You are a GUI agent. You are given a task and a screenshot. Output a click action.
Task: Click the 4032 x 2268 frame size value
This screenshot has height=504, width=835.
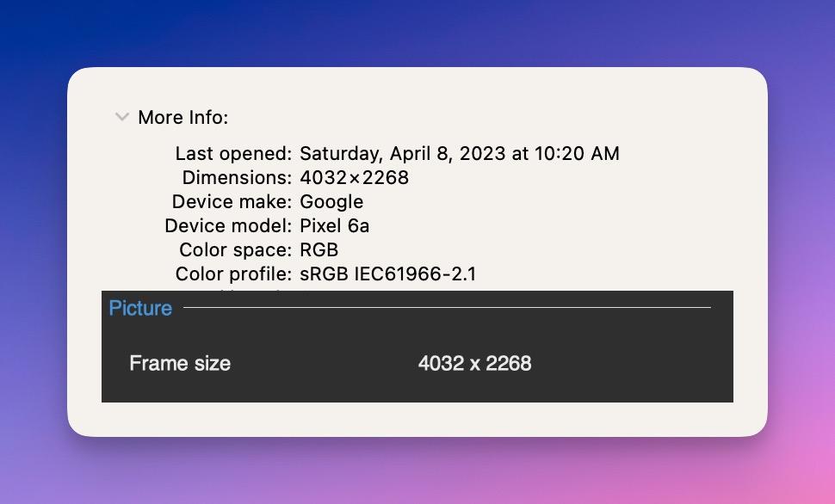point(474,363)
